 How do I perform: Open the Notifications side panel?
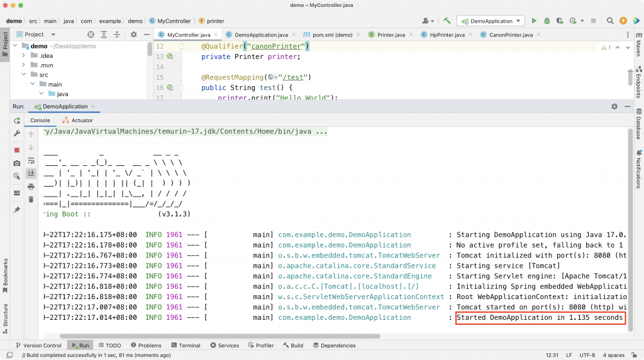tap(638, 169)
